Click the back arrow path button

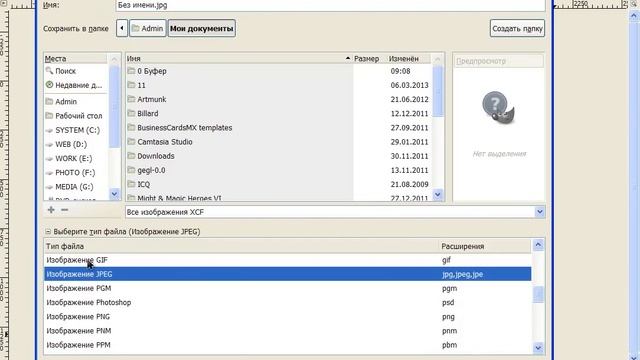(x=122, y=29)
